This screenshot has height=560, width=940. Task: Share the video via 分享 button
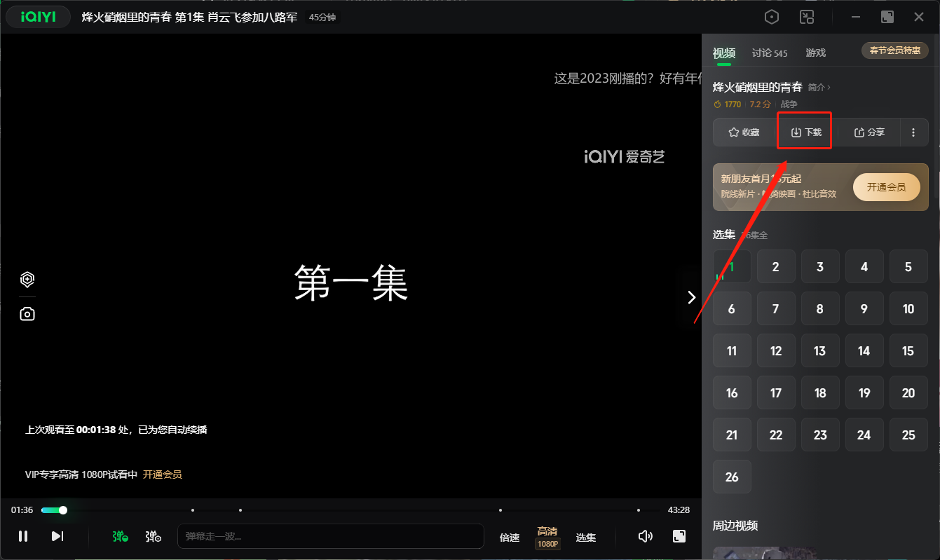point(869,132)
